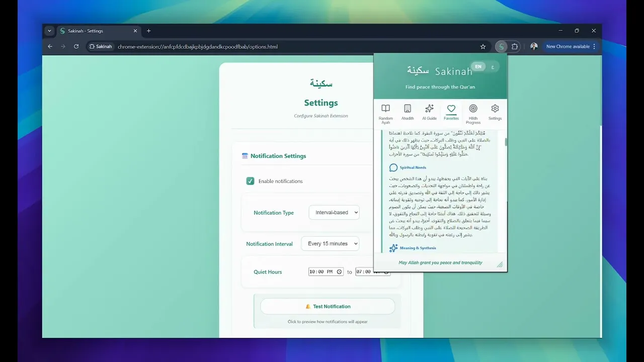Click the 'Meaning & Synthesis' heading text
This screenshot has width=644, height=362.
click(418, 248)
